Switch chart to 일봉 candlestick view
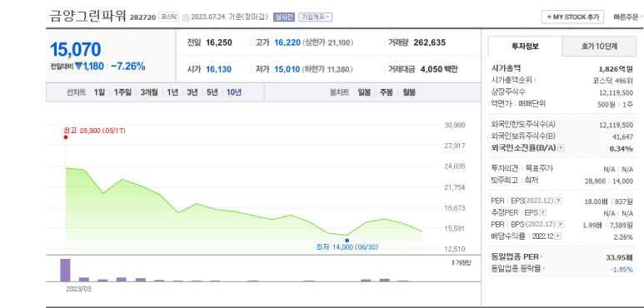Screen dimensions: 644x308 coord(364,92)
